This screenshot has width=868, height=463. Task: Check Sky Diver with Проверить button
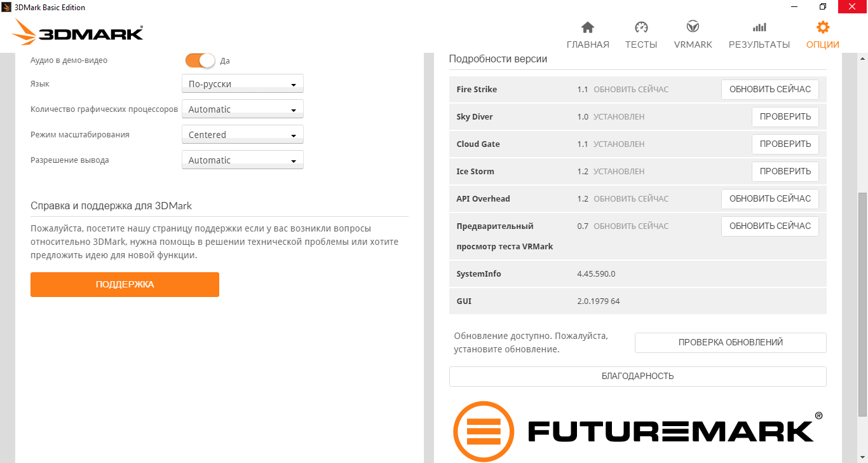coord(785,117)
